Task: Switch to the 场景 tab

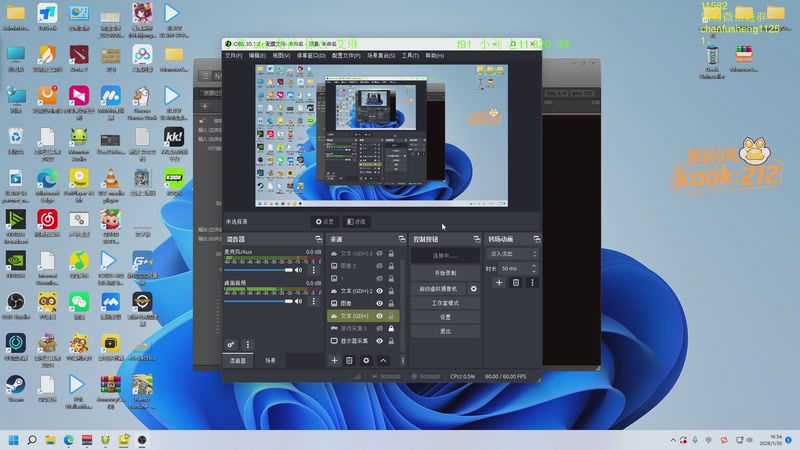Action: click(271, 360)
